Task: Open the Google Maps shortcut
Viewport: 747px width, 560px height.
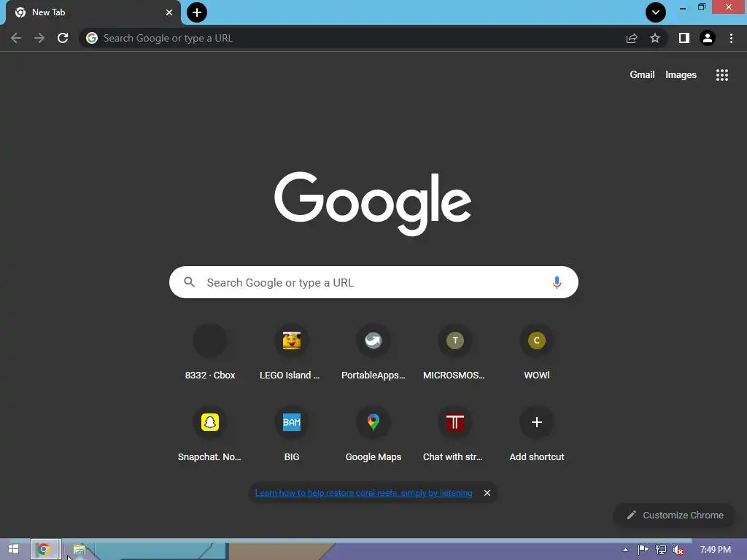Action: pyautogui.click(x=373, y=435)
